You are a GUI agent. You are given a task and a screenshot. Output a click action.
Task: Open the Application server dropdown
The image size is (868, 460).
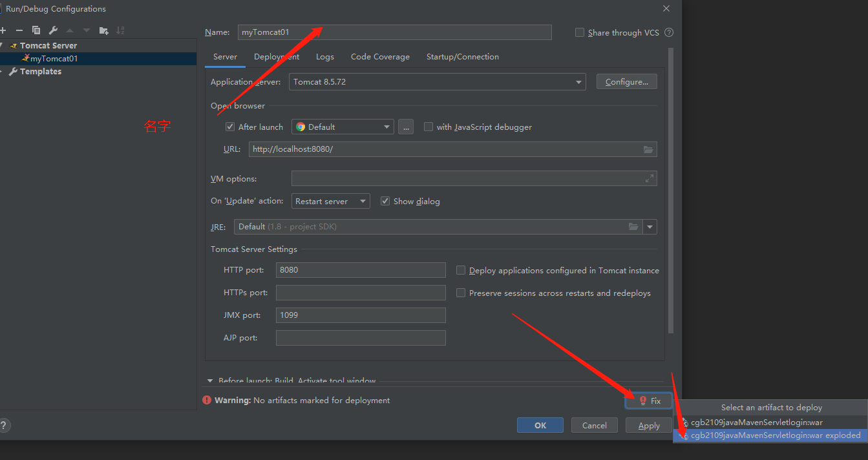(x=578, y=81)
